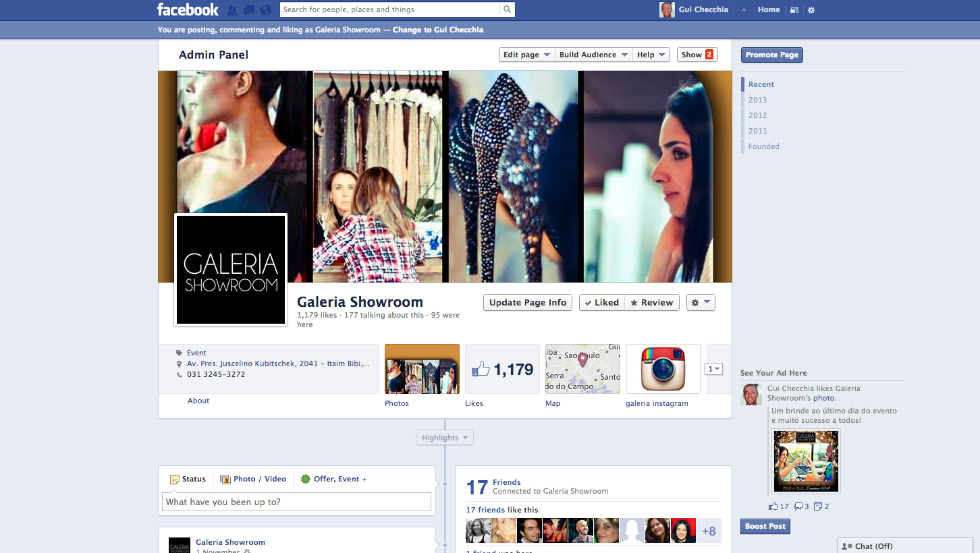Screen dimensions: 980x553
Task: Click the Event category link
Action: pos(196,353)
